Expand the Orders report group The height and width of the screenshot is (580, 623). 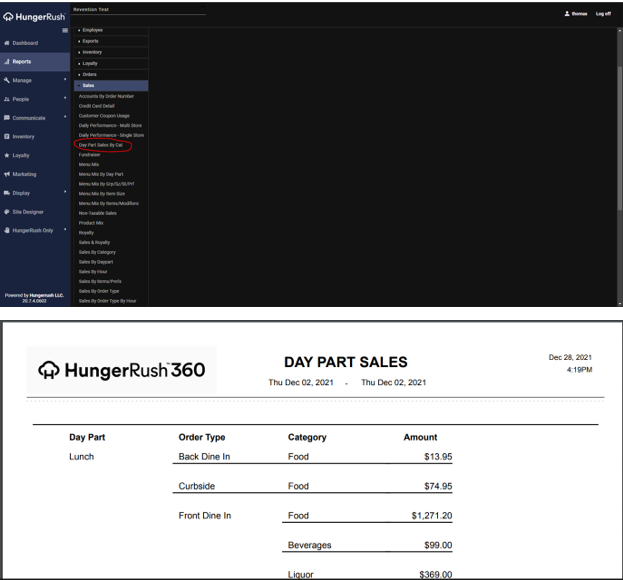[111, 75]
